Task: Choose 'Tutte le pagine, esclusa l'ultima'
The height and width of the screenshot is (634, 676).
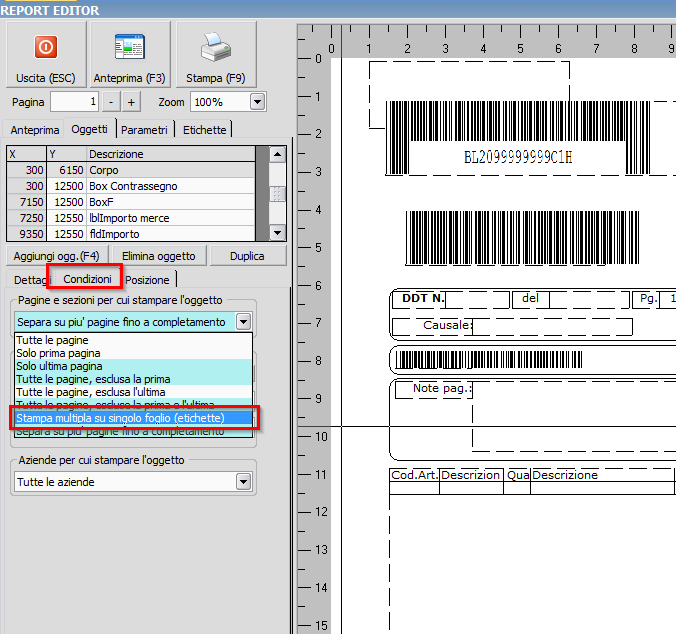Action: point(133,392)
